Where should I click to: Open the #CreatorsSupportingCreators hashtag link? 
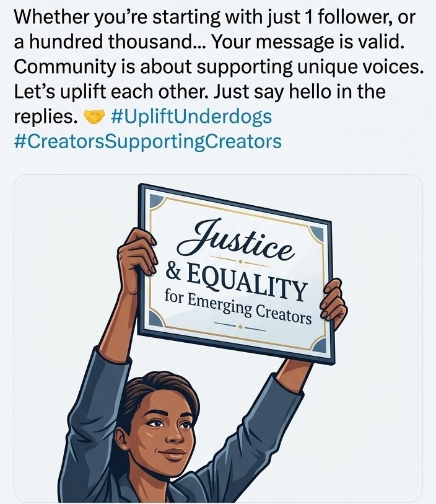click(x=147, y=141)
